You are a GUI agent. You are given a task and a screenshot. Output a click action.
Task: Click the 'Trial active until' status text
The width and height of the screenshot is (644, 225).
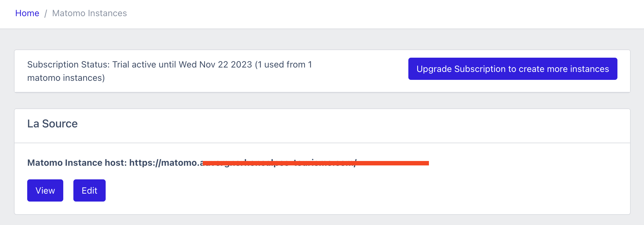(x=144, y=65)
